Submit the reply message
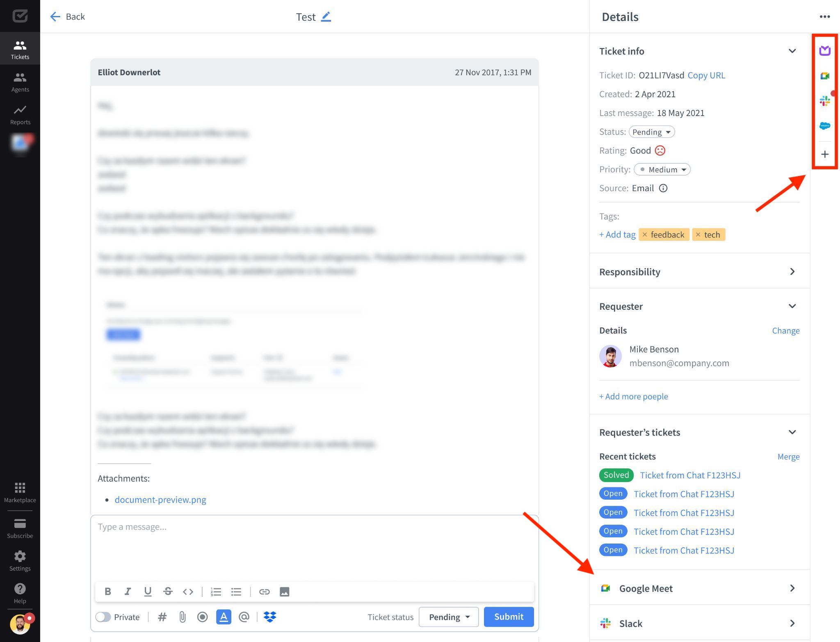Image resolution: width=840 pixels, height=642 pixels. pyautogui.click(x=509, y=617)
